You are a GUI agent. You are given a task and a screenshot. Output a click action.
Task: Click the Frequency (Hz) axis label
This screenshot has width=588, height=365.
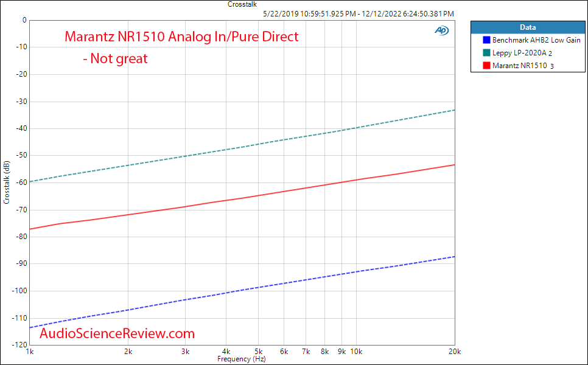tap(242, 359)
